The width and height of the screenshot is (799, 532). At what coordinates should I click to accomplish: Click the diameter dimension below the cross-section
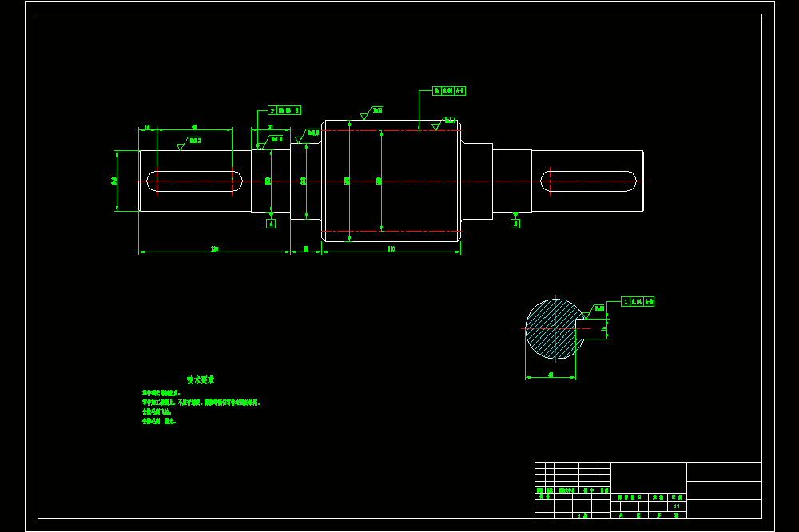tap(551, 375)
